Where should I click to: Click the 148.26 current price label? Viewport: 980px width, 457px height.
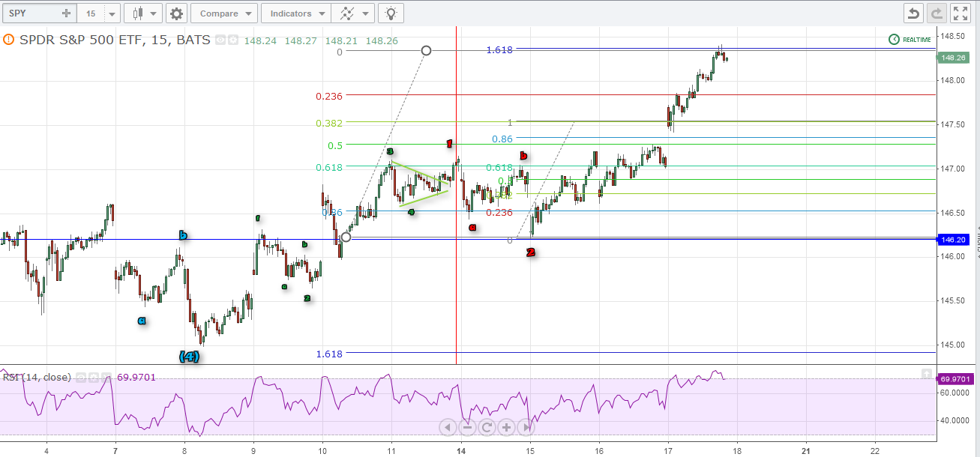click(952, 58)
